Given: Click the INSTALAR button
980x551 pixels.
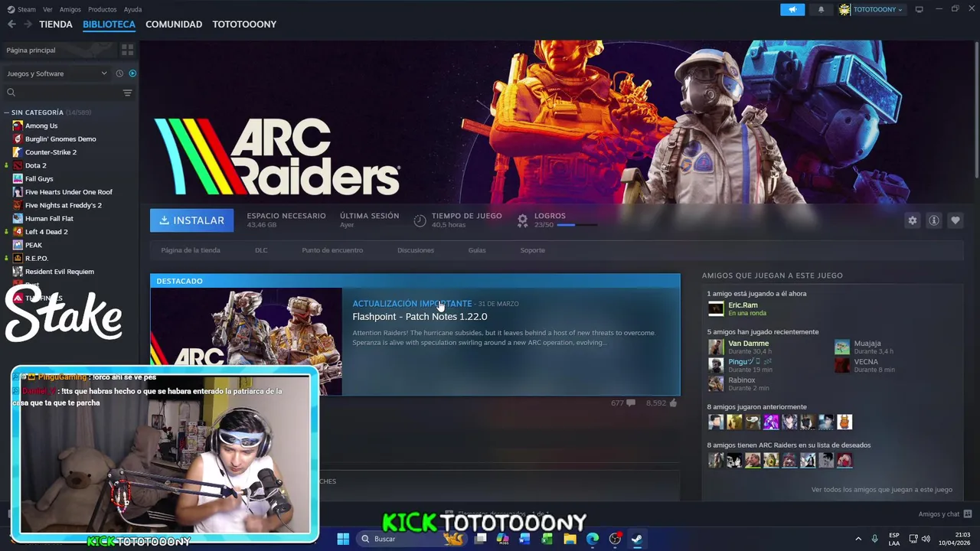Looking at the screenshot, I should click(191, 220).
